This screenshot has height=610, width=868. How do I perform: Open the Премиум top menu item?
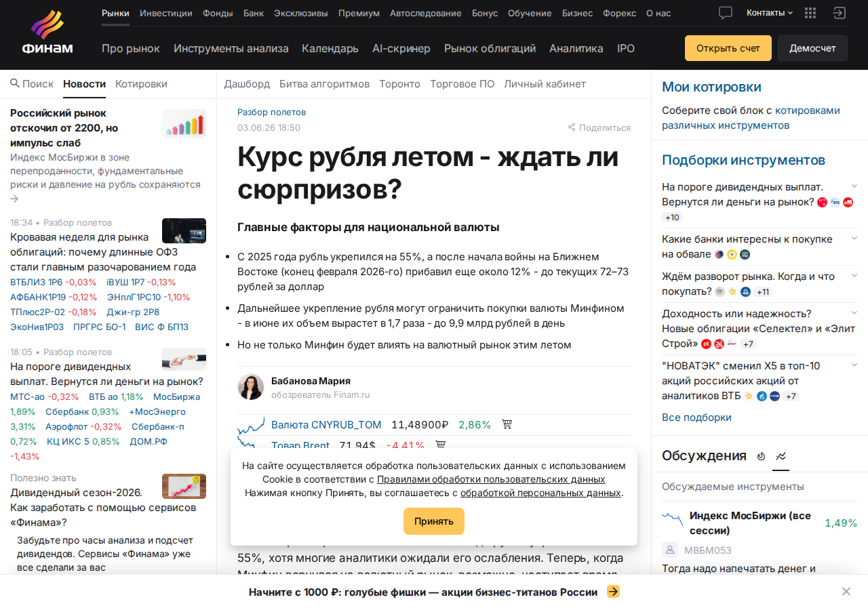click(x=359, y=13)
